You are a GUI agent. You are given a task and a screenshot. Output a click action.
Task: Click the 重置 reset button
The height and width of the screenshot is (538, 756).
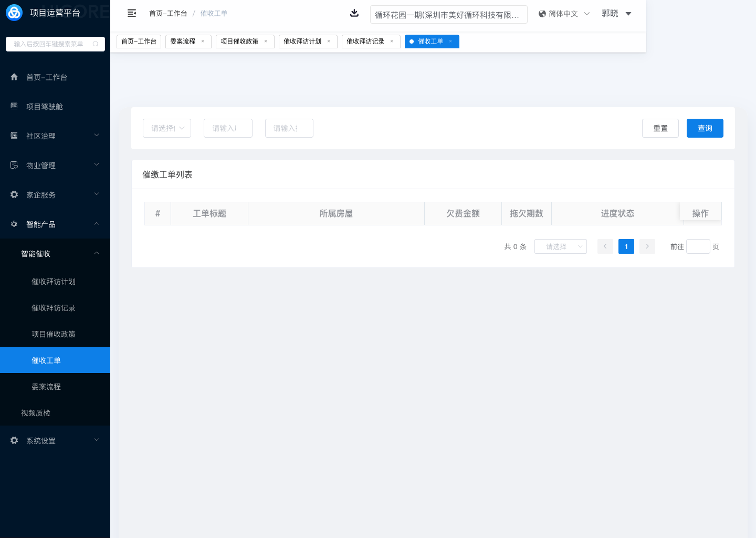(x=660, y=128)
